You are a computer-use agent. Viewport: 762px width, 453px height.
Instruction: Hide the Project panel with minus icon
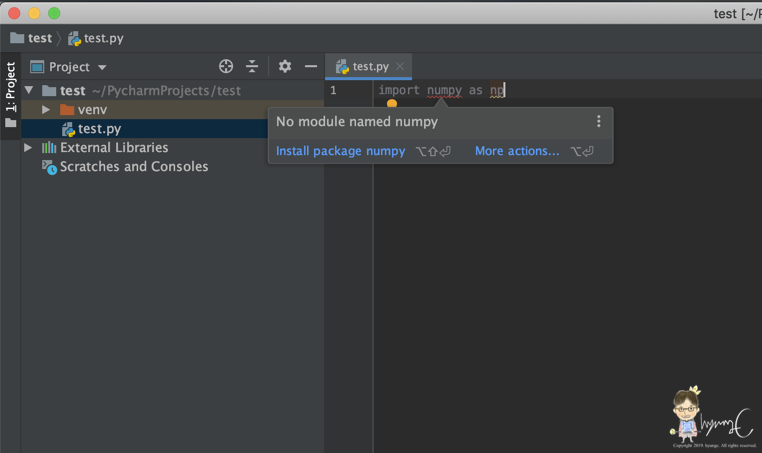coord(311,66)
